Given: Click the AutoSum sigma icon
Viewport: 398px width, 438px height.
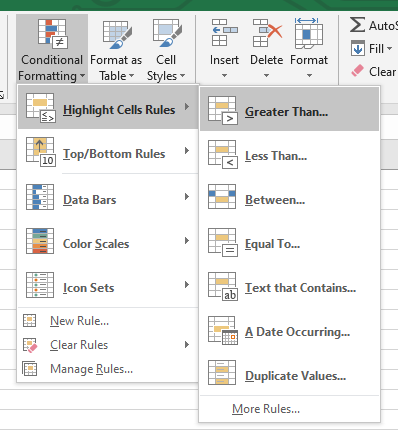Looking at the screenshot, I should click(x=357, y=25).
